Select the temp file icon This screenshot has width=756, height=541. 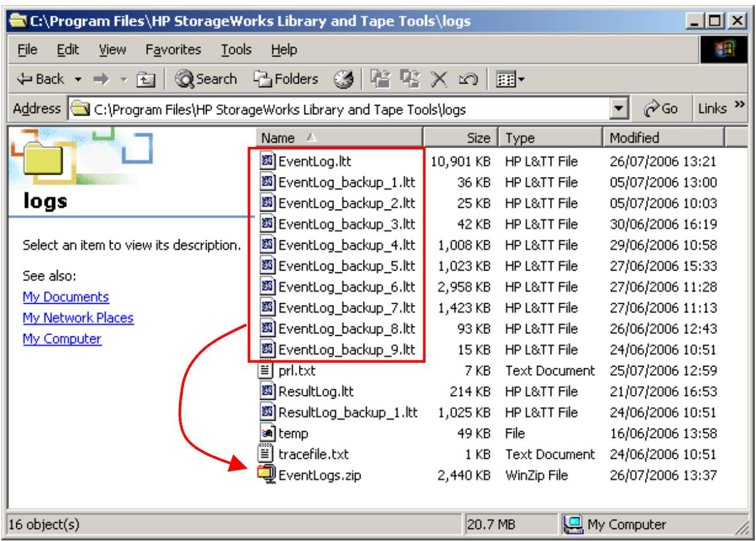coord(266,434)
